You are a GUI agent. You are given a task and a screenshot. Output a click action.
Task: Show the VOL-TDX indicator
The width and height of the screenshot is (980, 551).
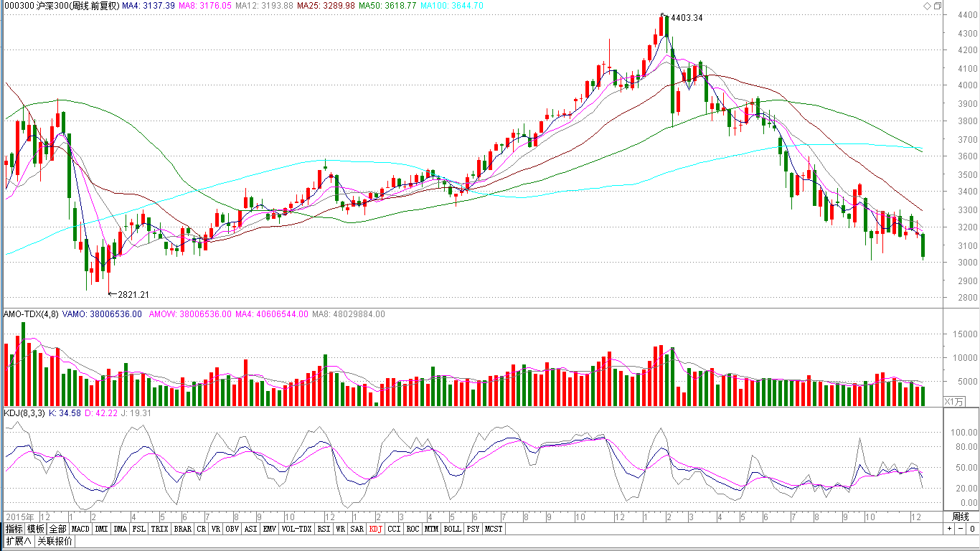pos(296,529)
